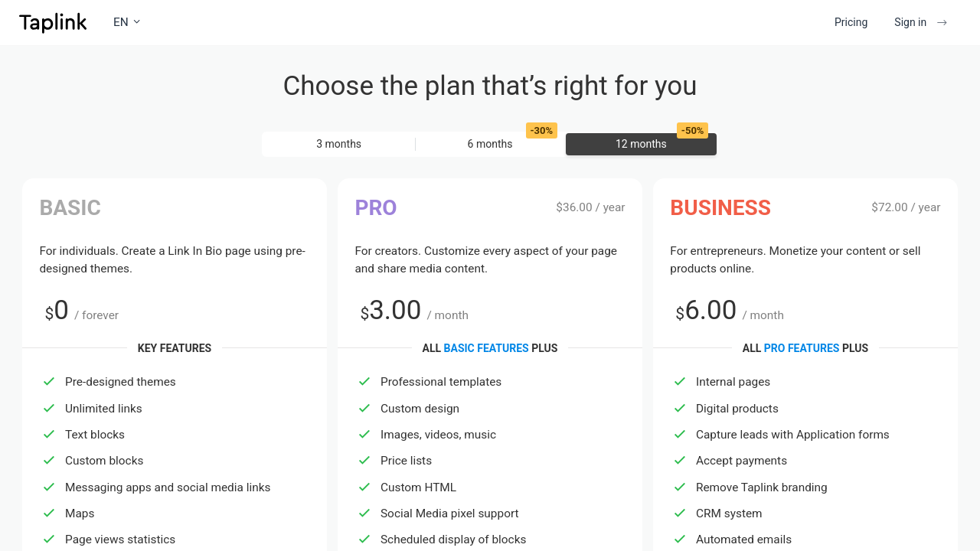Click the Sign in arrow icon
This screenshot has height=551, width=980.
(x=942, y=22)
